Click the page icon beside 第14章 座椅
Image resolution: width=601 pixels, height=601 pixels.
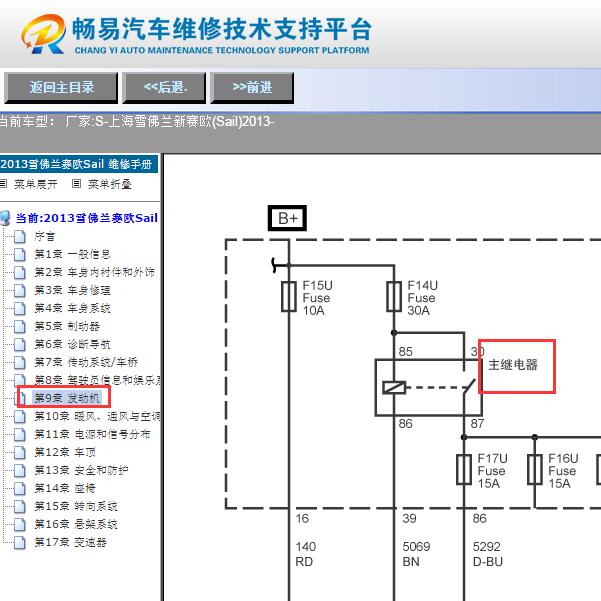pos(20,489)
